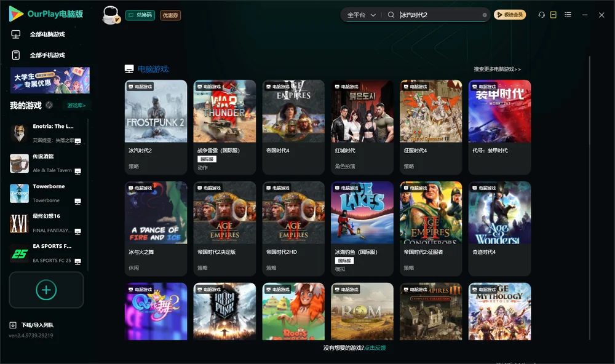The image size is (615, 364).
Task: Open the ROM game card
Action: [x=362, y=312]
